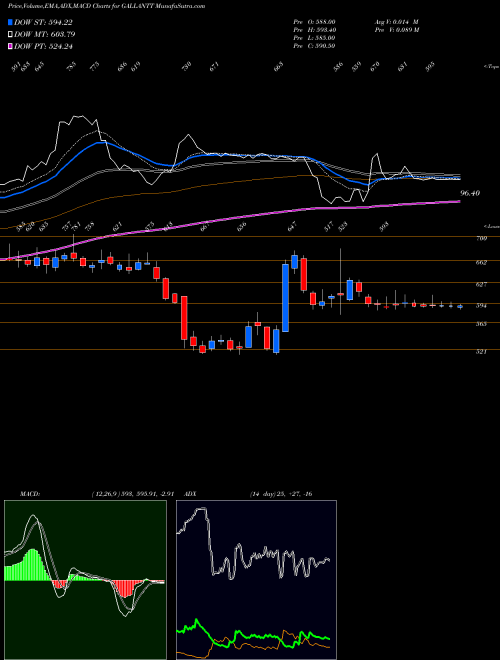Click the 'DOW PT: 524.24' legend text
The height and width of the screenshot is (660, 500).
43,46
